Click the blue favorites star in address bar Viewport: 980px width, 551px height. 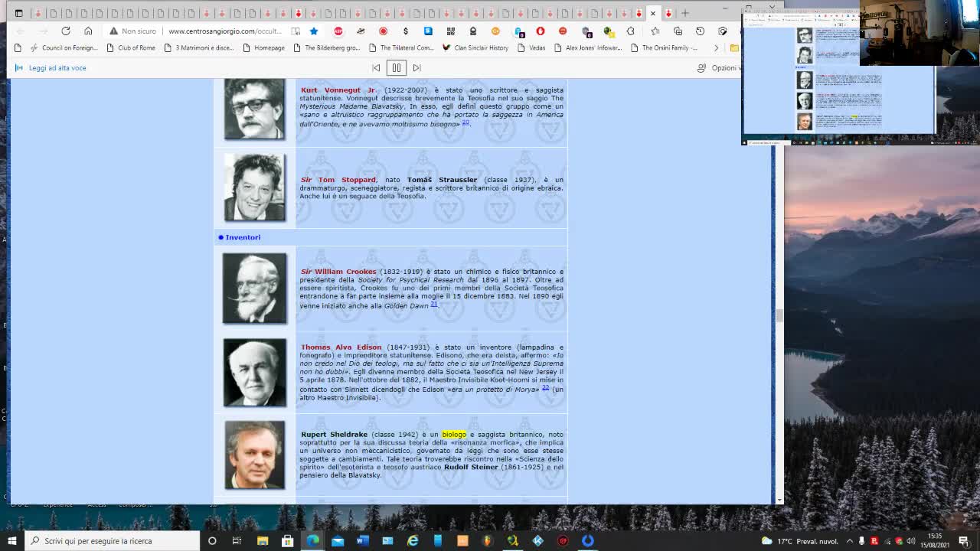point(314,31)
